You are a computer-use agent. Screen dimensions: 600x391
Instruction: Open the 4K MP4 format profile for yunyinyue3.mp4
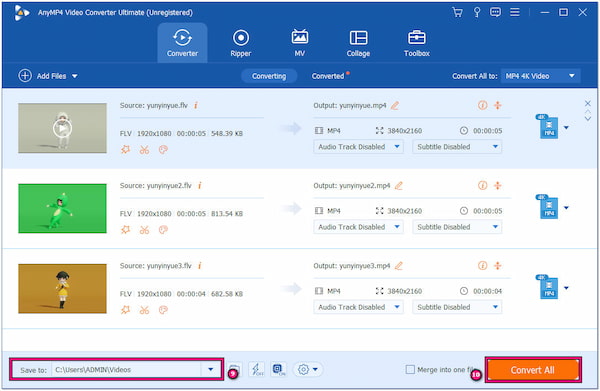[x=548, y=287]
